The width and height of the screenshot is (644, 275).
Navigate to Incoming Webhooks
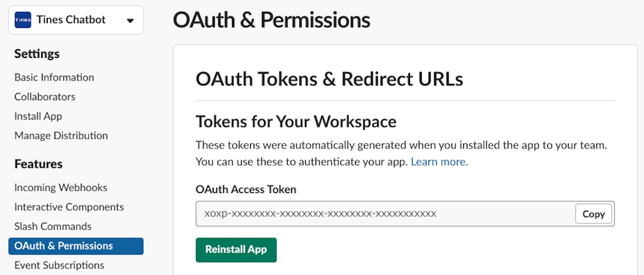coord(61,188)
